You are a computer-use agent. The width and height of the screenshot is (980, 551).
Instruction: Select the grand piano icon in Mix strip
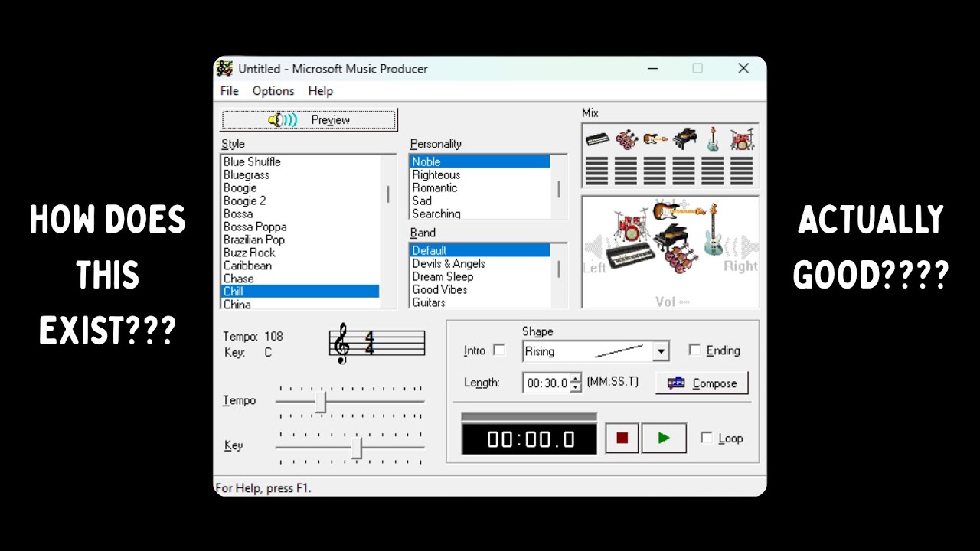click(x=684, y=139)
